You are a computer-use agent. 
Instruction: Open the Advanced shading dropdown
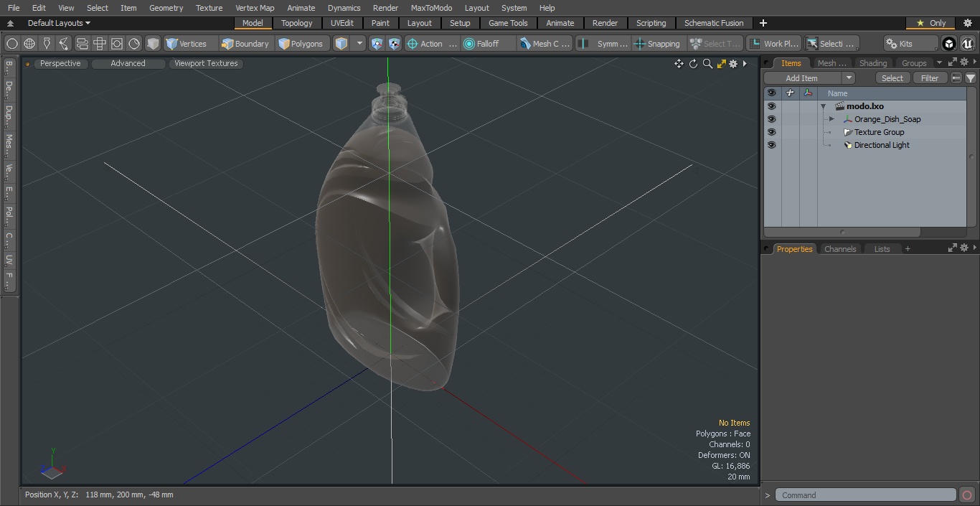point(128,63)
